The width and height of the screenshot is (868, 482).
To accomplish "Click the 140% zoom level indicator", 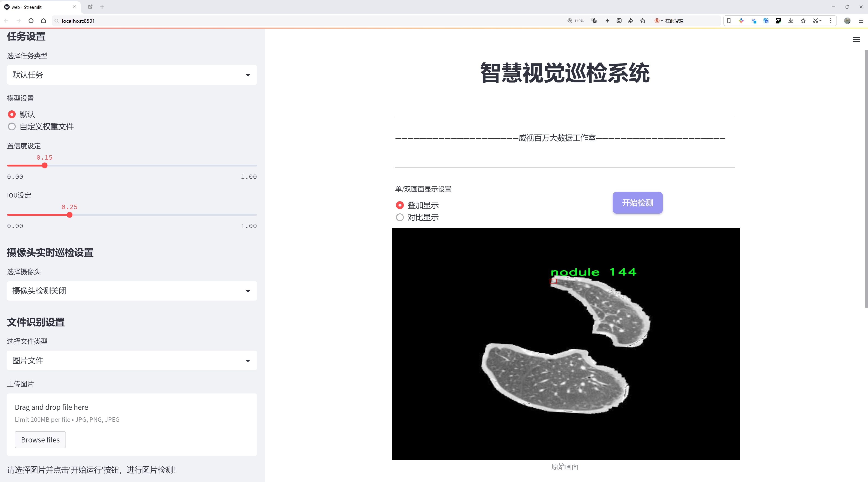I will pos(575,20).
